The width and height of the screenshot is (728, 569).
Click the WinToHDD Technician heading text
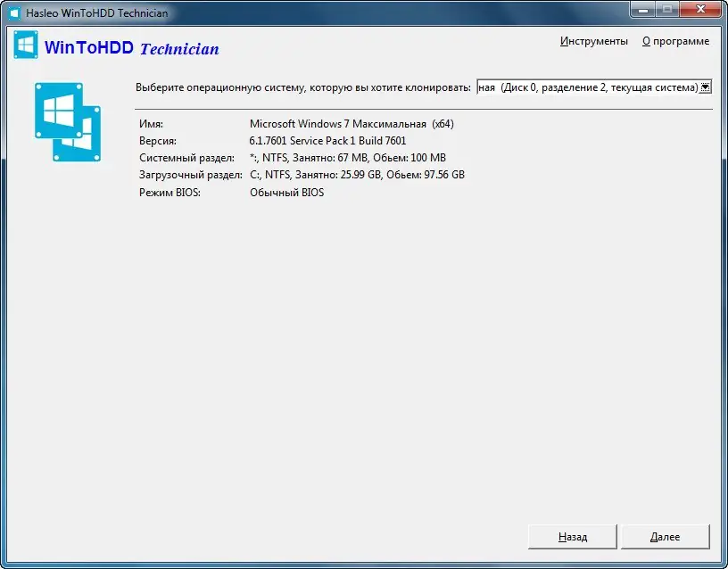tap(131, 48)
